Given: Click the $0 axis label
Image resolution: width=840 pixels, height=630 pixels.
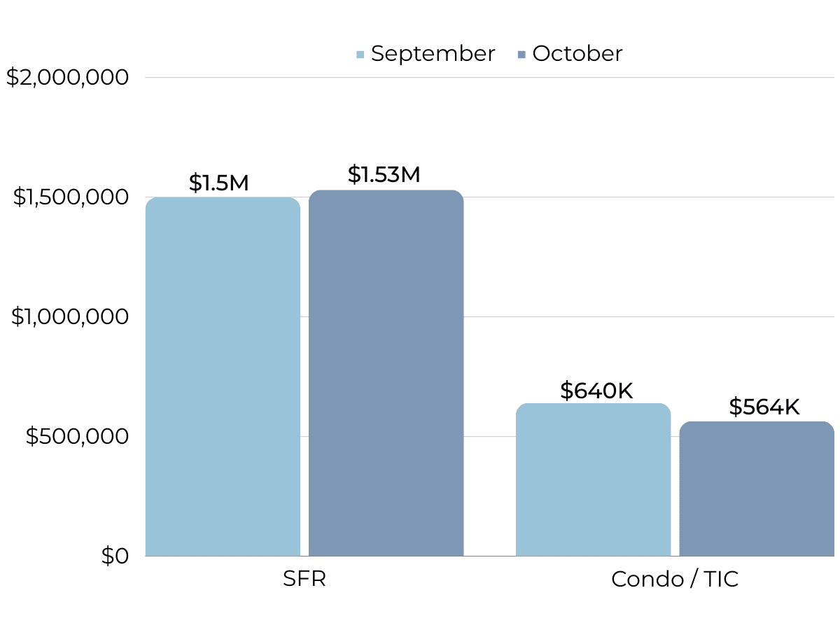Looking at the screenshot, I should click(115, 556).
